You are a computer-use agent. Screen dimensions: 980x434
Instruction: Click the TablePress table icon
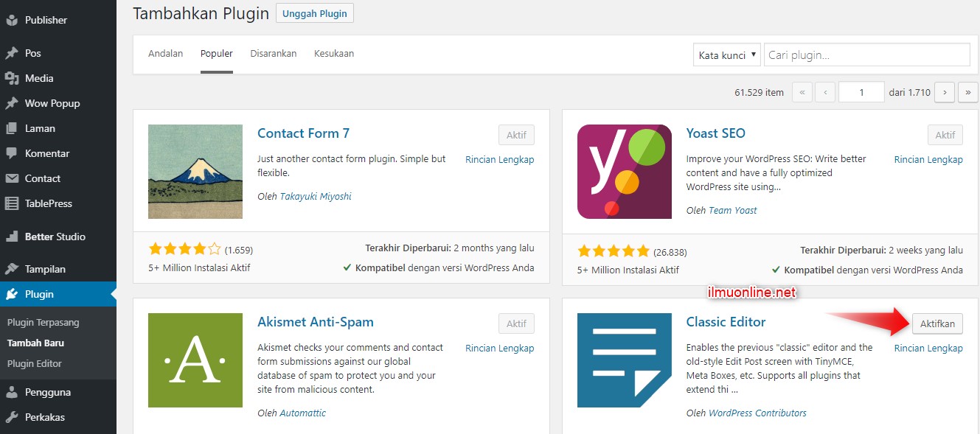coord(12,203)
